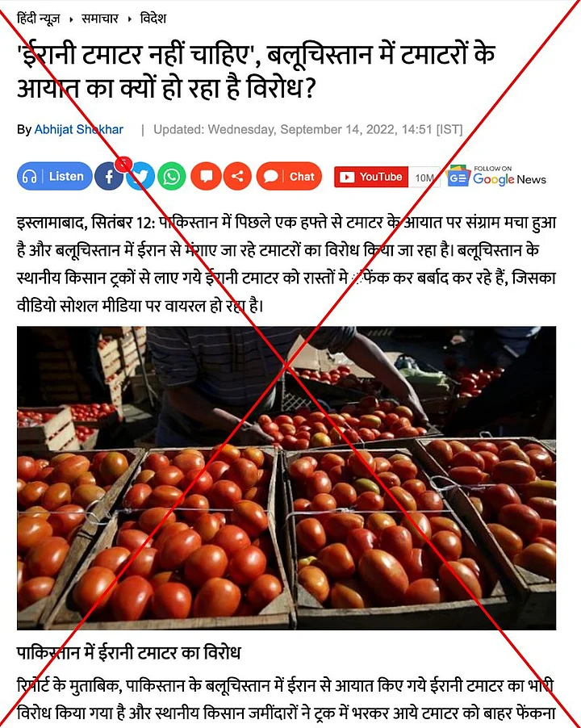Click the red notification badge on Facebook icon
Image resolution: width=581 pixels, height=728 pixels.
123,163
